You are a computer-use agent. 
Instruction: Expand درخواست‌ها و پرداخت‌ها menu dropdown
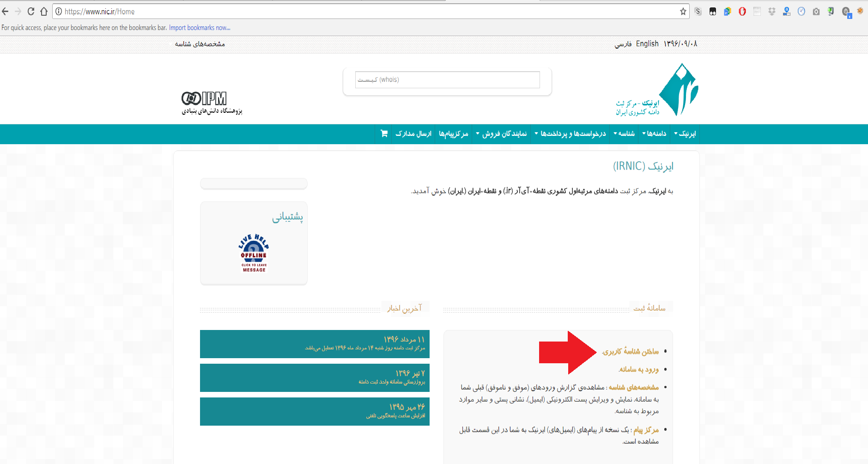[571, 134]
